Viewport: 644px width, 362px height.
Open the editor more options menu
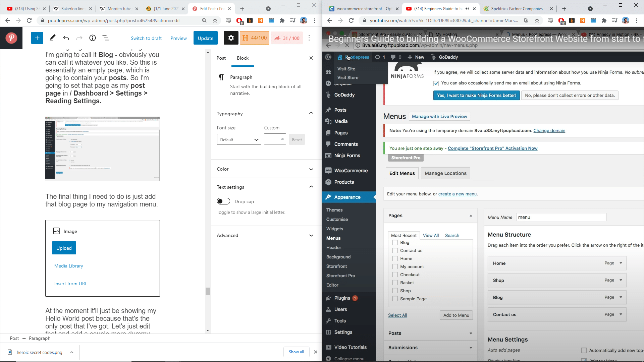tap(309, 38)
